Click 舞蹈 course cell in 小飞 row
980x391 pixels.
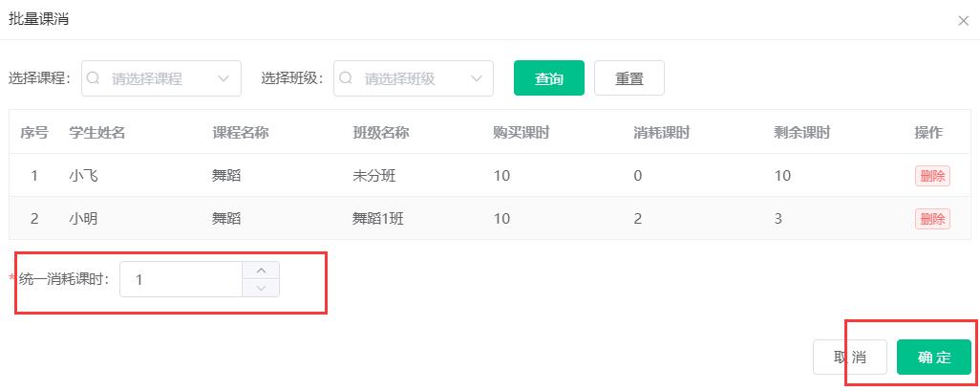(226, 176)
